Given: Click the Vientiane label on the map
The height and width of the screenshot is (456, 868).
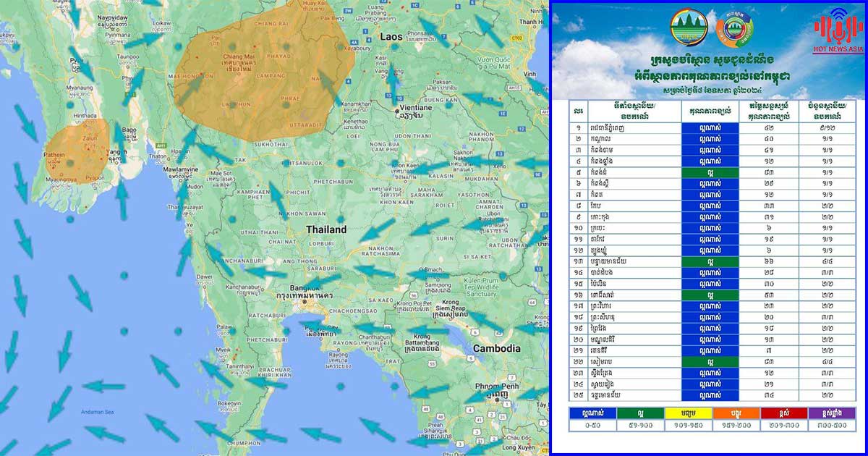Looking at the screenshot, I should tap(410, 108).
